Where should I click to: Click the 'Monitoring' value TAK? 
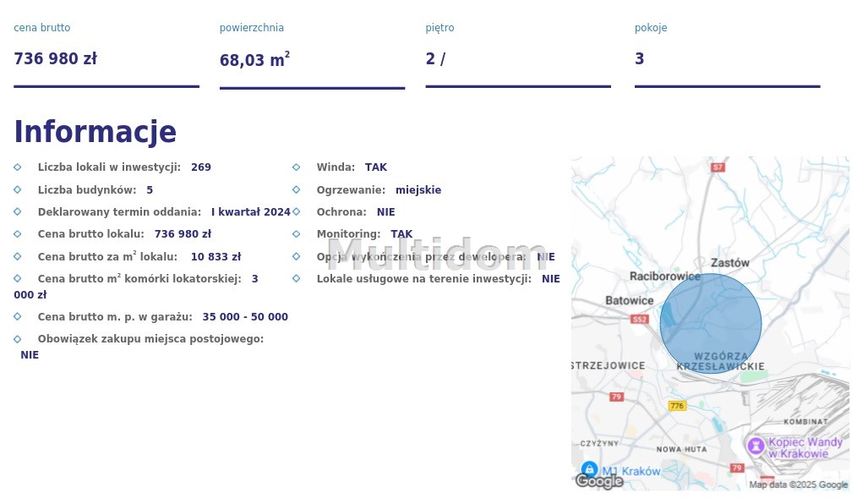(x=401, y=234)
